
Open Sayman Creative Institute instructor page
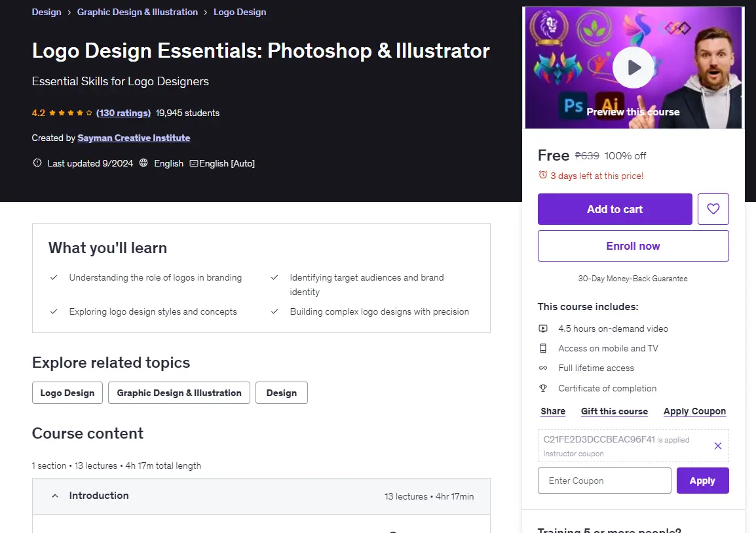click(x=134, y=138)
